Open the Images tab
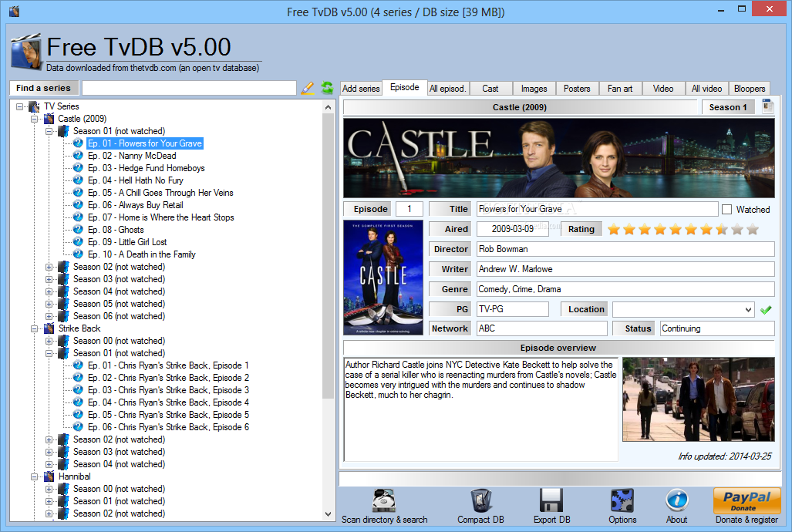792x532 pixels. click(x=534, y=89)
